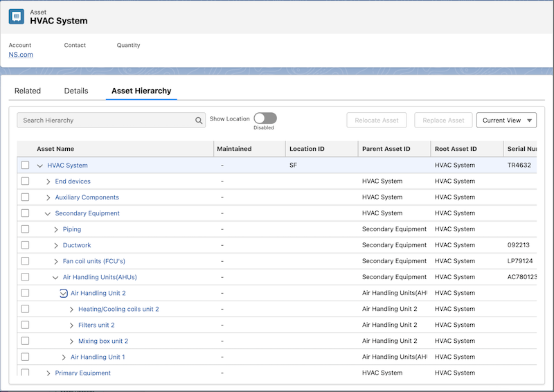Open the Current View dropdown

click(x=506, y=121)
